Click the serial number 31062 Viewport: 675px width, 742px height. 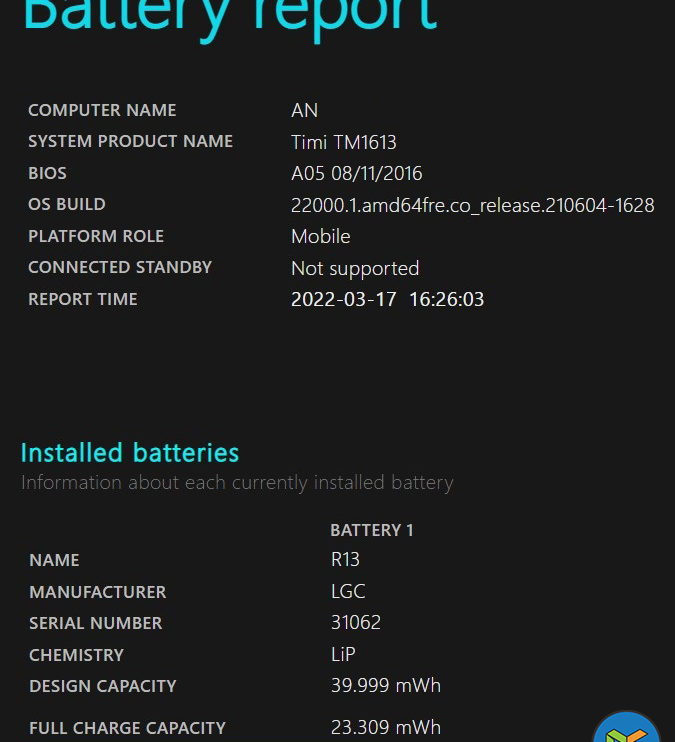(x=355, y=623)
